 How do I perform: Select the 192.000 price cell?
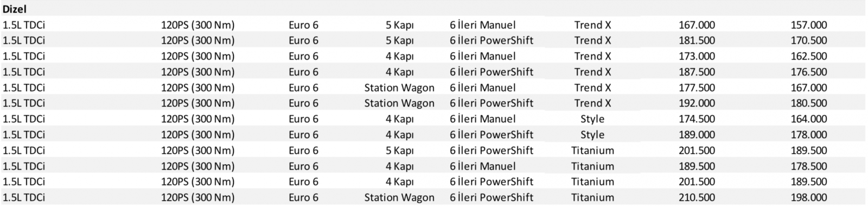coord(697,103)
